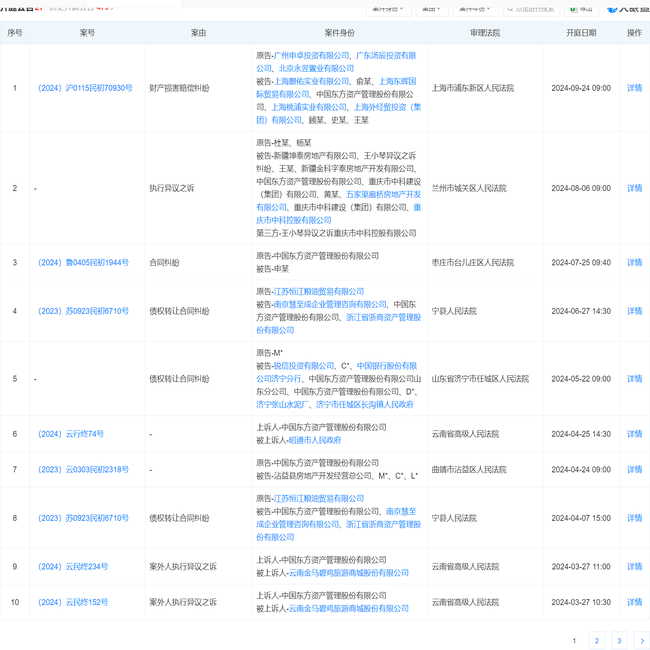Open the 案由 filter dropdown
Image resolution: width=650 pixels, height=650 pixels.
click(432, 9)
